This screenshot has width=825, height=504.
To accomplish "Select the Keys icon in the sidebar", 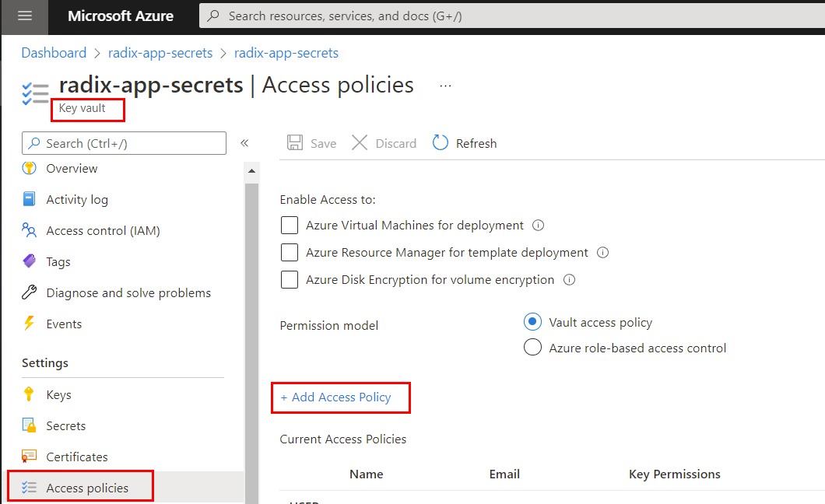I will (x=28, y=394).
